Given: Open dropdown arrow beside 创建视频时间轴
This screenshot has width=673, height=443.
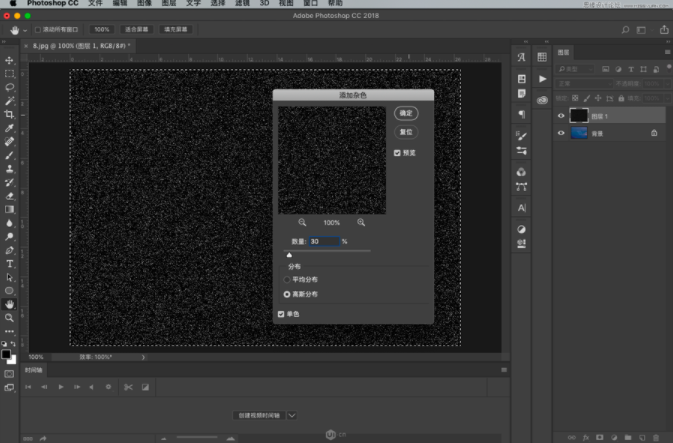Looking at the screenshot, I should [292, 414].
